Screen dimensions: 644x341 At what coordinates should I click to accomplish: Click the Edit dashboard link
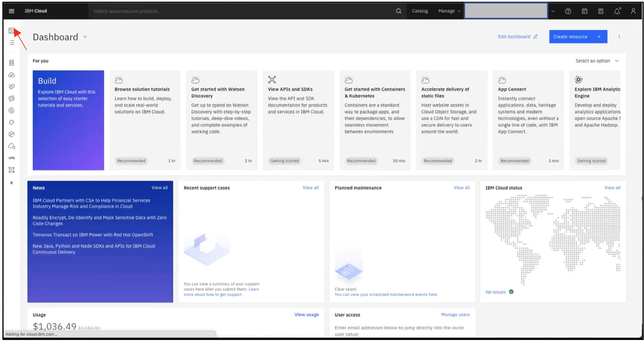514,37
